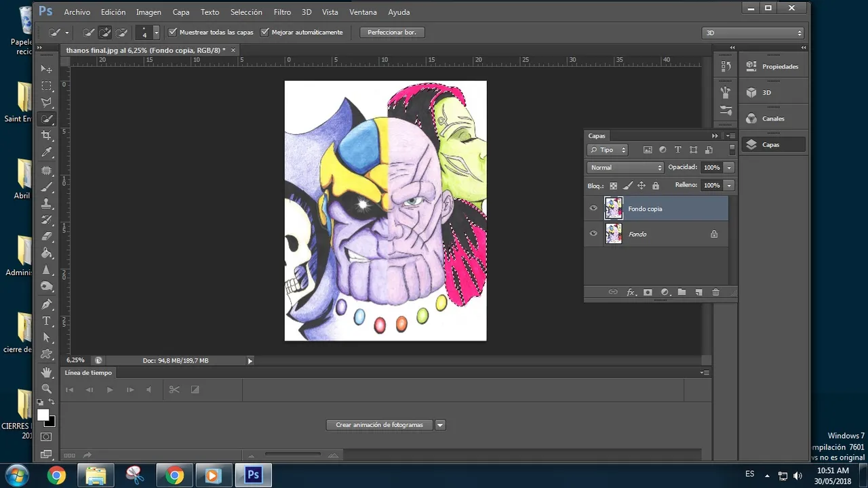Click the foreground white color swatch
The width and height of the screenshot is (868, 488).
(43, 415)
